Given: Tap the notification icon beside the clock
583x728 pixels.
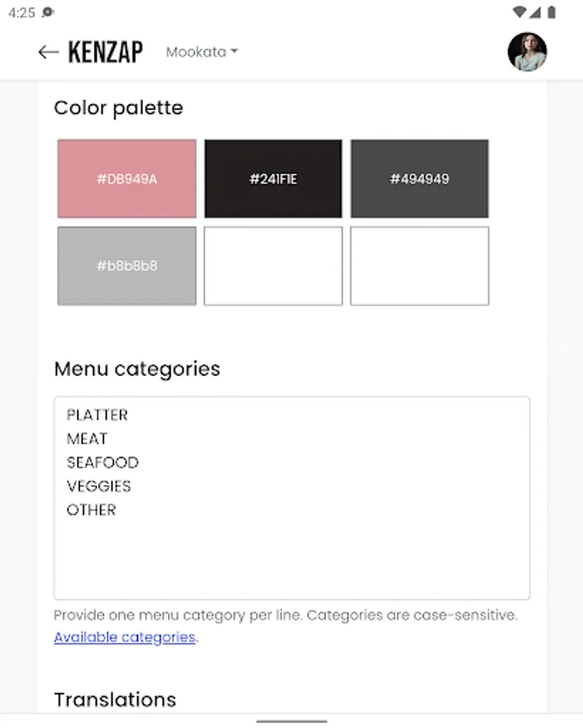Looking at the screenshot, I should coord(48,12).
